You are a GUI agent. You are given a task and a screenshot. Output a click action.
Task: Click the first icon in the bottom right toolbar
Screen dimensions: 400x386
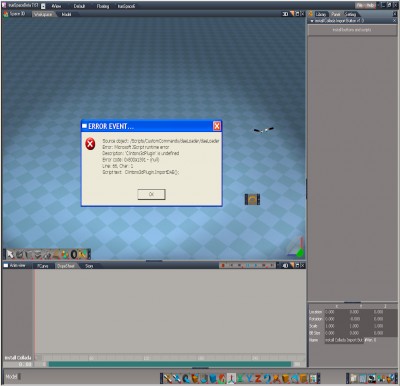[353, 378]
